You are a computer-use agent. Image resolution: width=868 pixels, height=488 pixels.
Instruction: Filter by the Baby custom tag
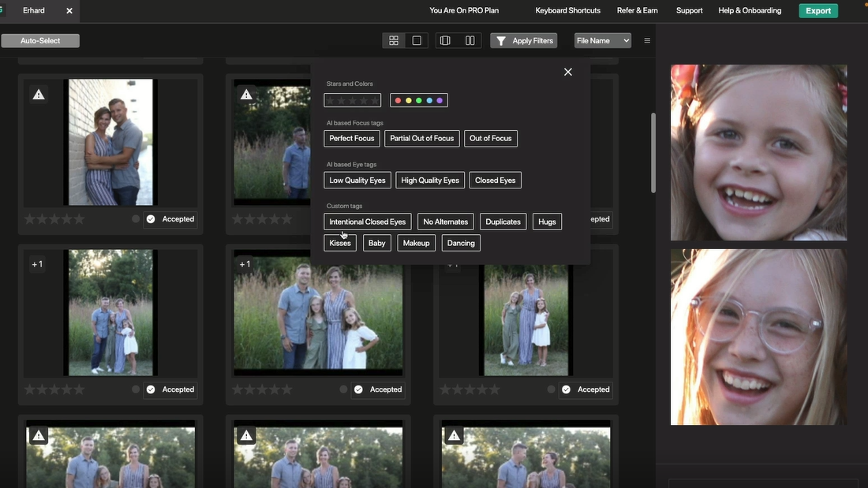(376, 243)
